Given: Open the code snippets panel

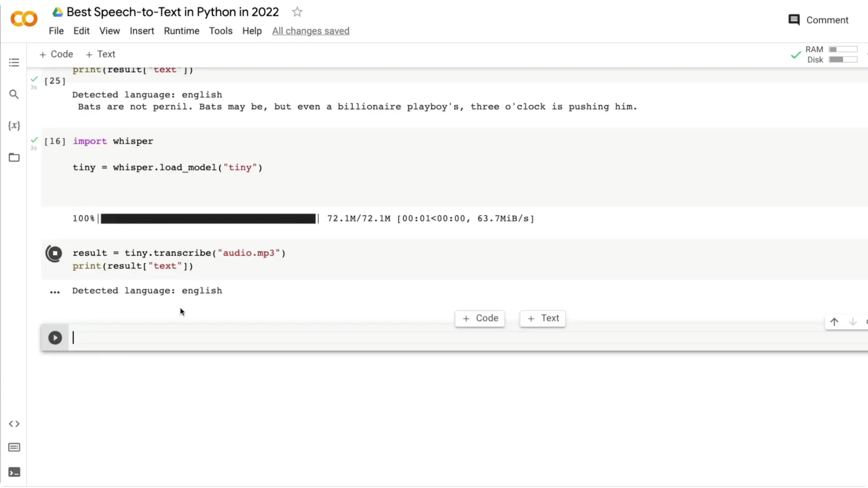Looking at the screenshot, I should coord(14,424).
